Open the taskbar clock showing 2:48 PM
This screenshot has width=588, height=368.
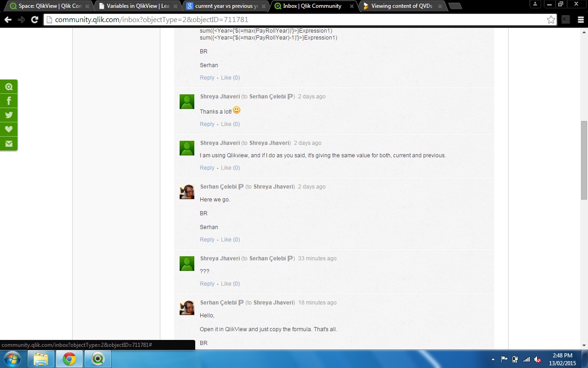[x=562, y=359]
